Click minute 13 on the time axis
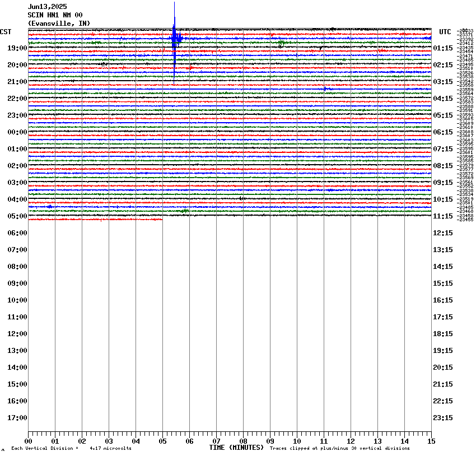The width and height of the screenshot is (476, 456). [x=377, y=441]
